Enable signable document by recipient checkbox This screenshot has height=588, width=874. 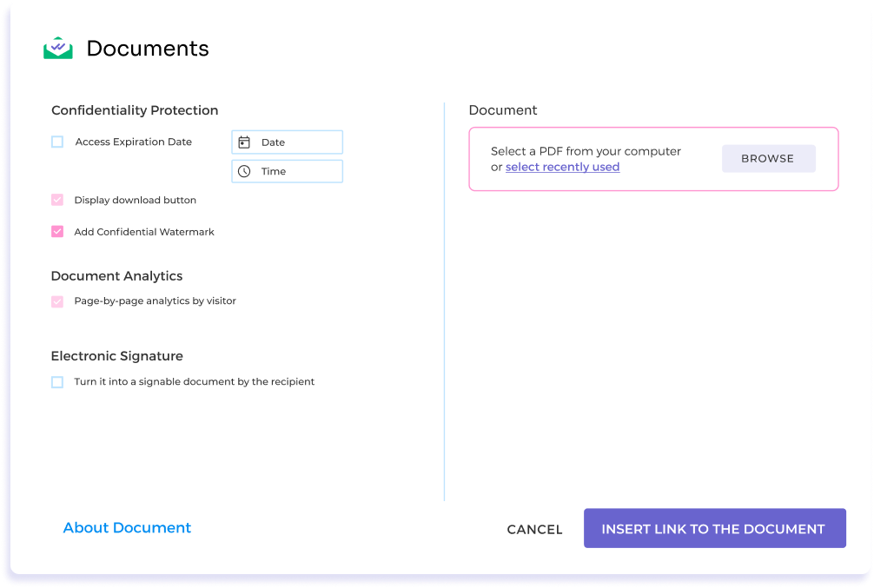(x=57, y=382)
